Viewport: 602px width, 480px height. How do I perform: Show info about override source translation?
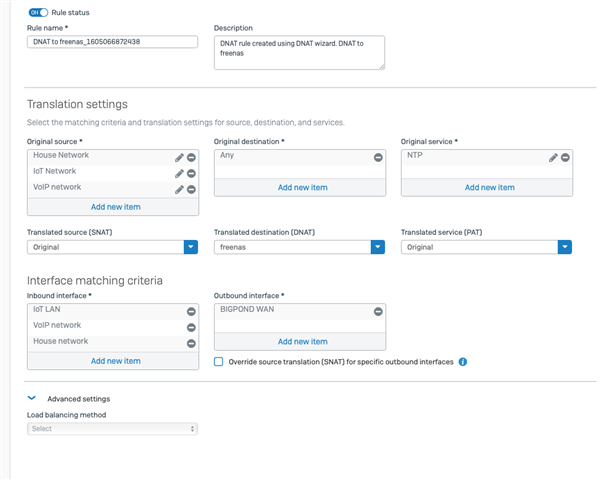pyautogui.click(x=463, y=362)
